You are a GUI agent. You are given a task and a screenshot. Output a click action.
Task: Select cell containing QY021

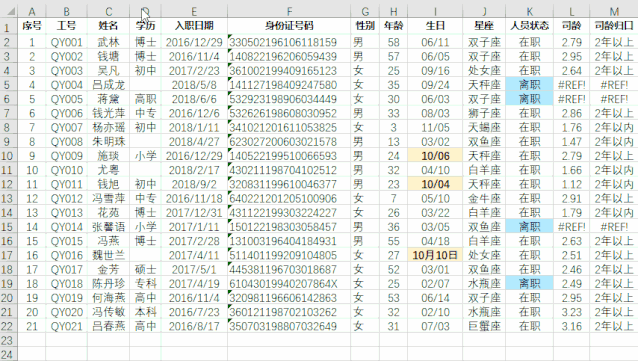66,326
